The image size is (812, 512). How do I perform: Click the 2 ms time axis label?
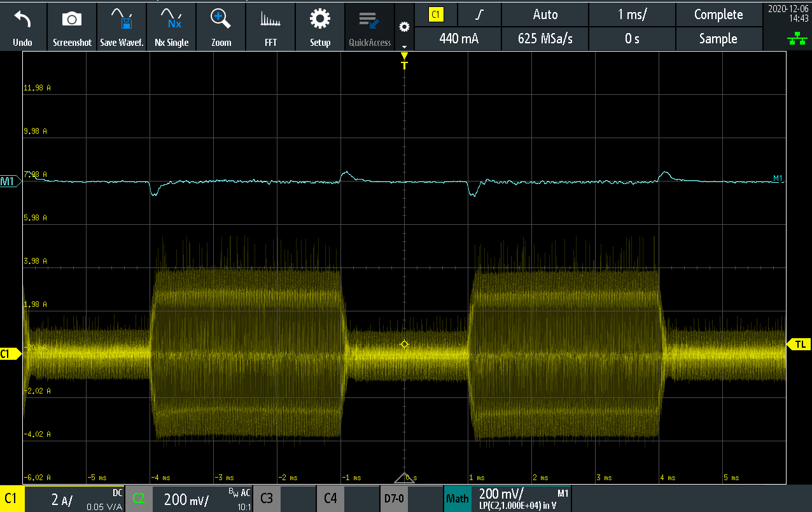pos(540,478)
